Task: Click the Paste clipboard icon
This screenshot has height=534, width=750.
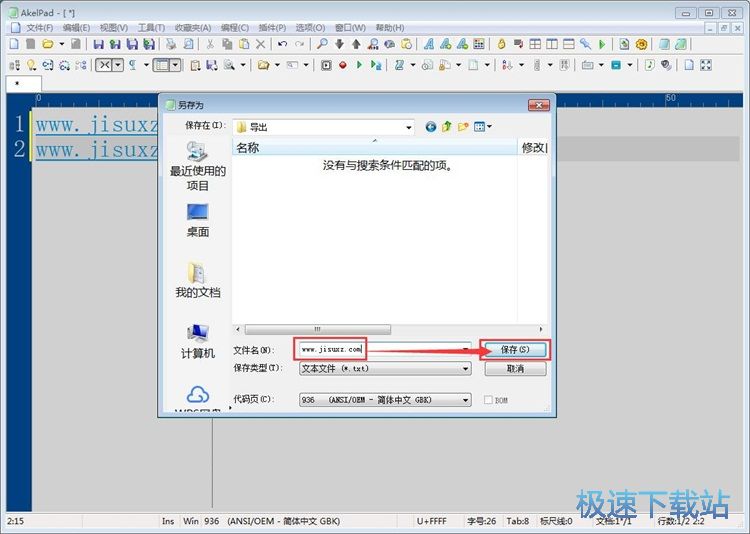Action: click(x=244, y=44)
